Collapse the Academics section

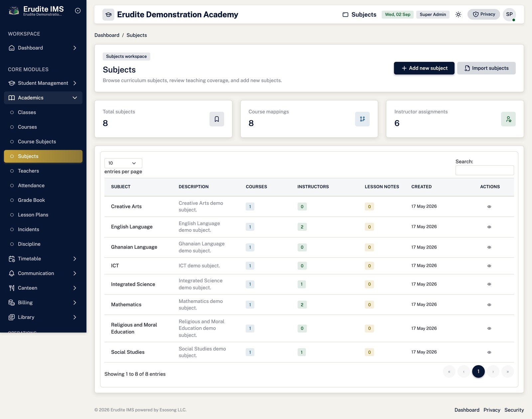pos(43,98)
